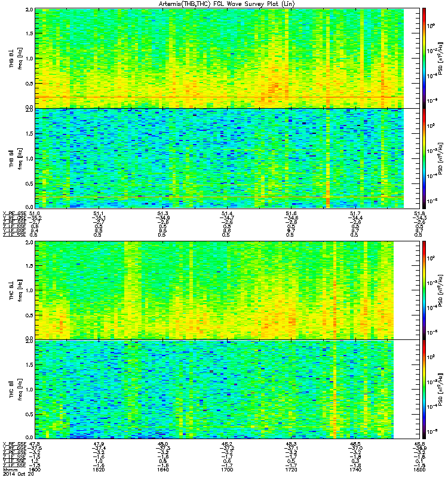Image resolution: width=448 pixels, height=478 pixels.
Task: Click the THB X position value 51.4
Action: [x=227, y=213]
